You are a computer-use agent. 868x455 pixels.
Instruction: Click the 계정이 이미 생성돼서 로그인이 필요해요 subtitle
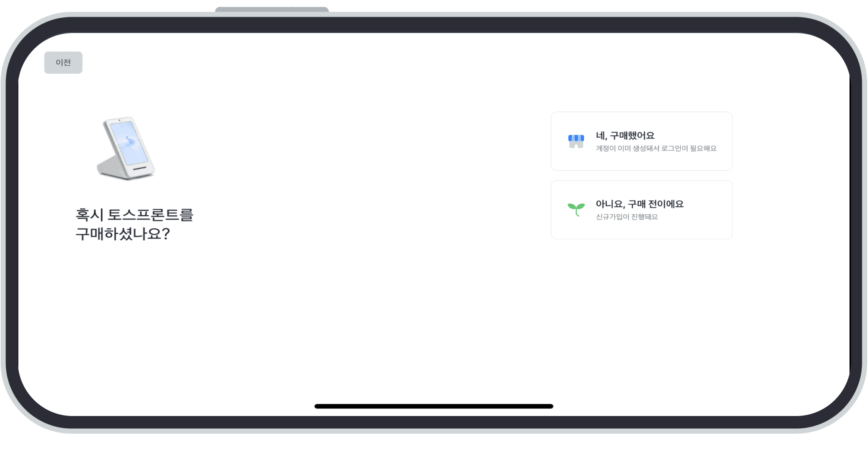[656, 148]
